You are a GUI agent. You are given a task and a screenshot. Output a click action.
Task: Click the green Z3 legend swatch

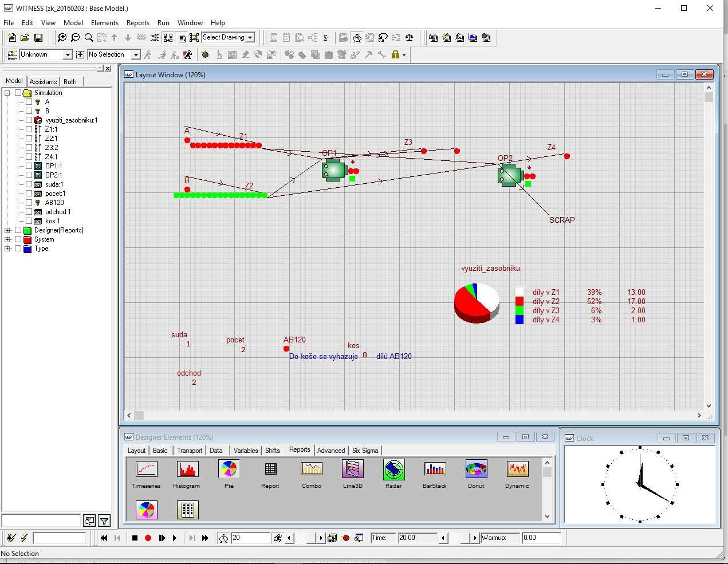click(x=520, y=310)
